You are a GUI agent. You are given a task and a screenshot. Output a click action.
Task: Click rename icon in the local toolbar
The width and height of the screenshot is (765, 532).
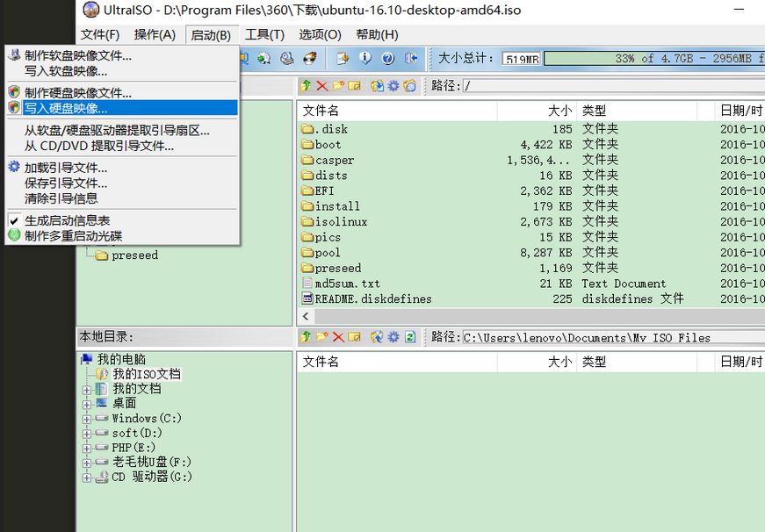354,336
